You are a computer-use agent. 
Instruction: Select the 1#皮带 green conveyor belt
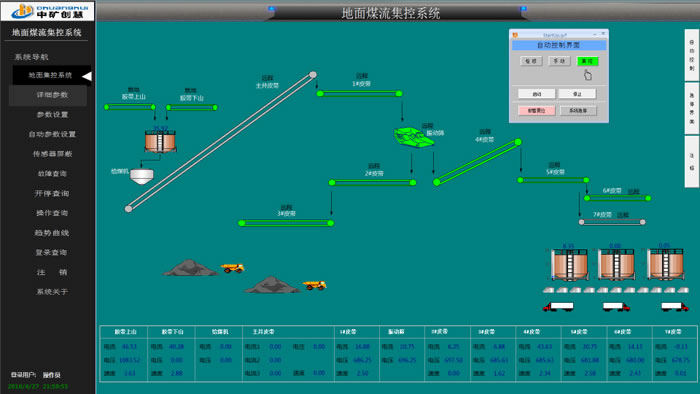(x=359, y=94)
